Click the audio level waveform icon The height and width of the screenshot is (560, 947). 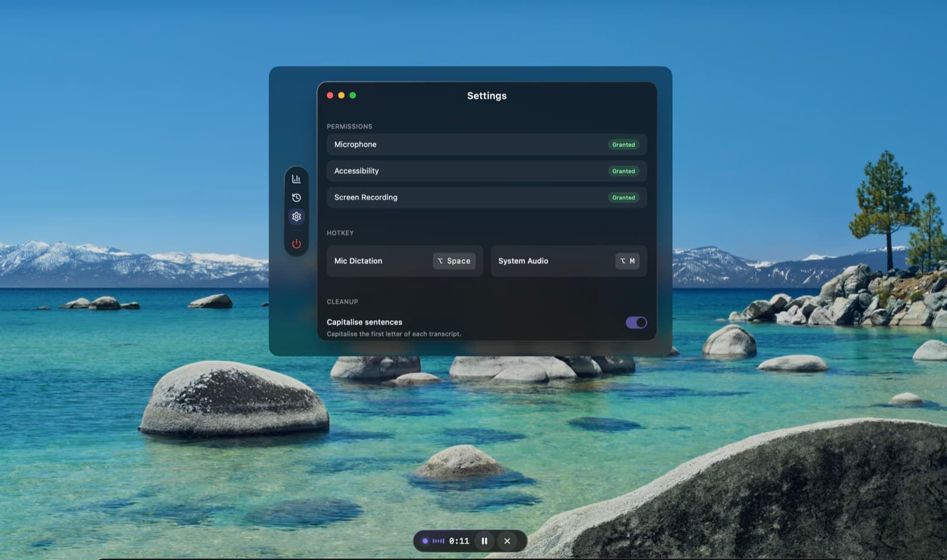tap(438, 541)
